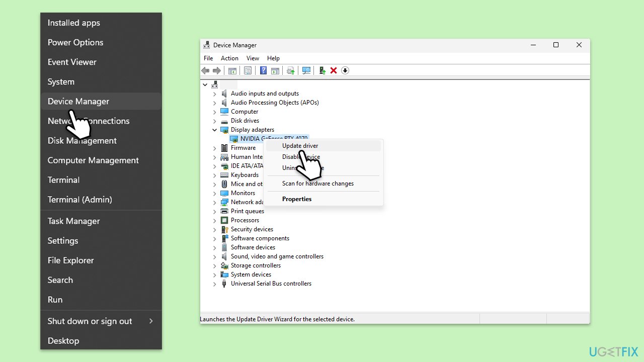644x362 pixels.
Task: Click the add driver icon with green arrow
Action: pyautogui.click(x=322, y=70)
